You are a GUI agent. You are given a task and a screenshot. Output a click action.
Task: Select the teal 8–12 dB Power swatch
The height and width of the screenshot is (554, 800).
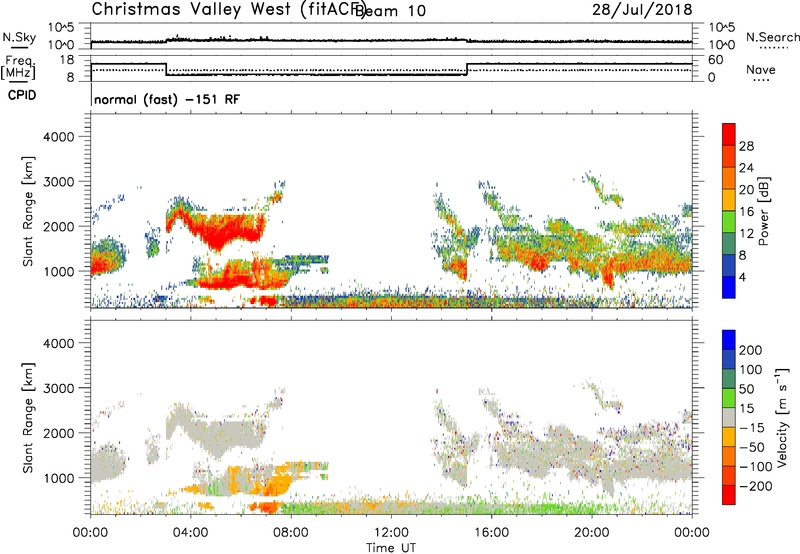point(729,244)
